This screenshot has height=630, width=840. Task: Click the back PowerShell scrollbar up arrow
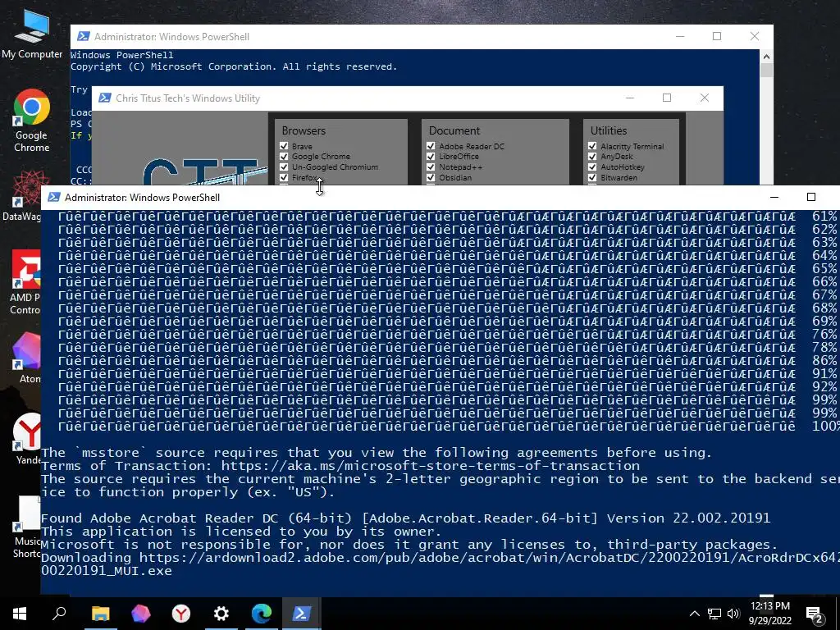(766, 57)
